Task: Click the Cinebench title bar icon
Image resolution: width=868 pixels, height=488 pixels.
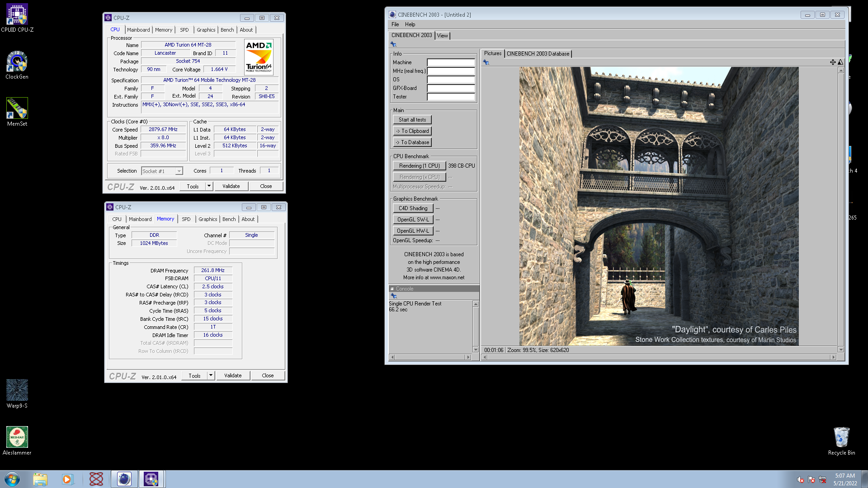Action: click(x=392, y=15)
